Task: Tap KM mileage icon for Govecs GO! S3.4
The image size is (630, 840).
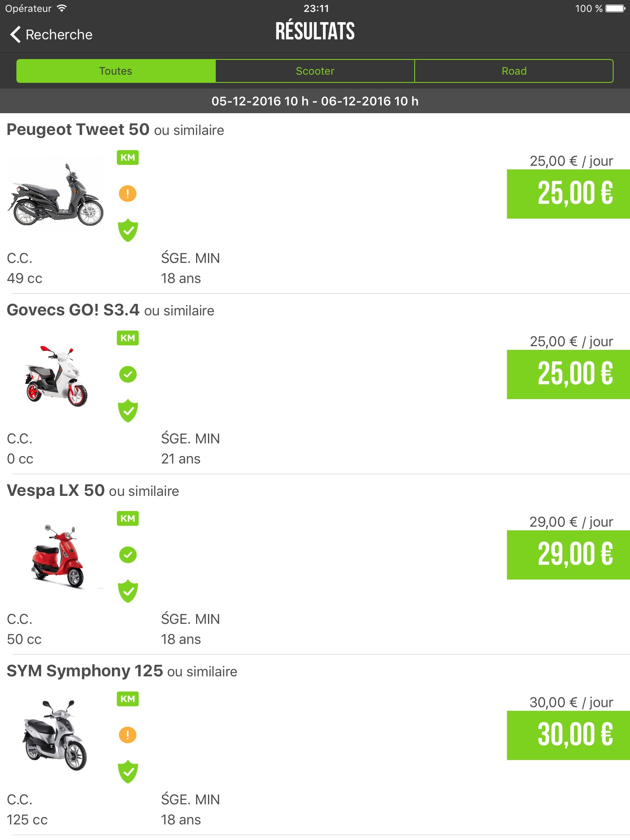Action: (x=128, y=338)
